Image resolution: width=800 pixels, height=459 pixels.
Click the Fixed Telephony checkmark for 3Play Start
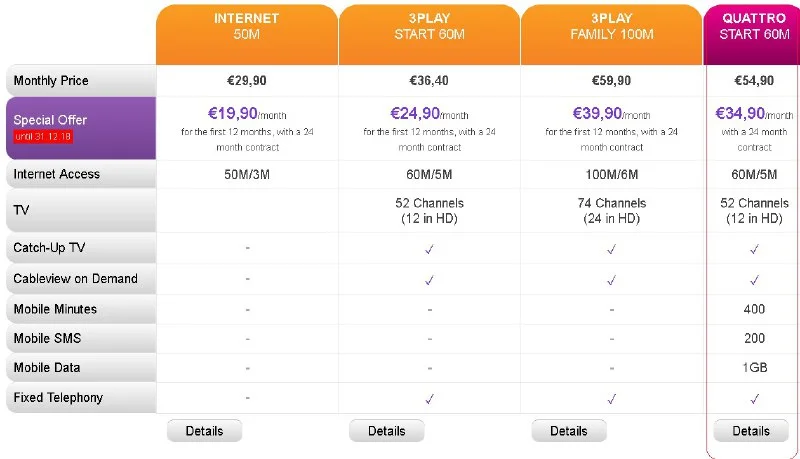point(429,398)
